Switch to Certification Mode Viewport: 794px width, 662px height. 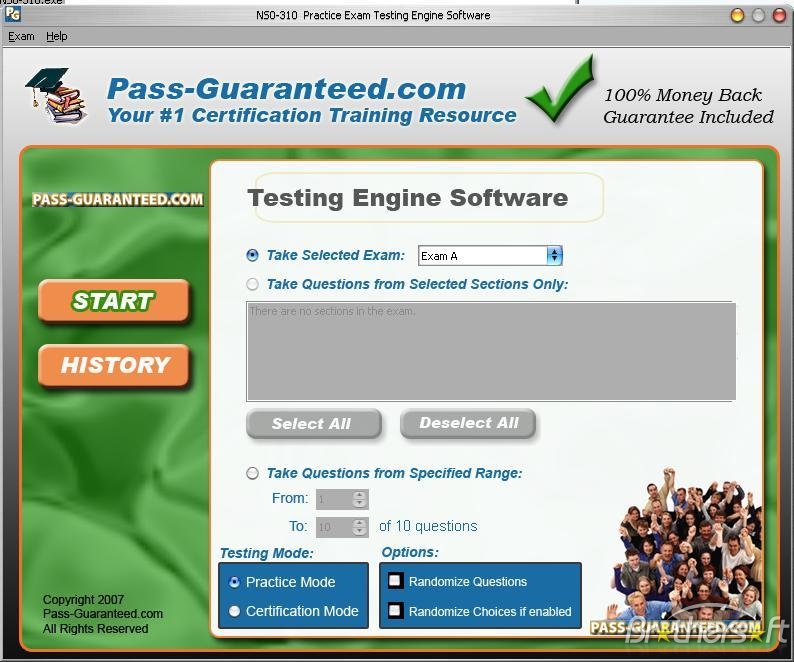(234, 611)
